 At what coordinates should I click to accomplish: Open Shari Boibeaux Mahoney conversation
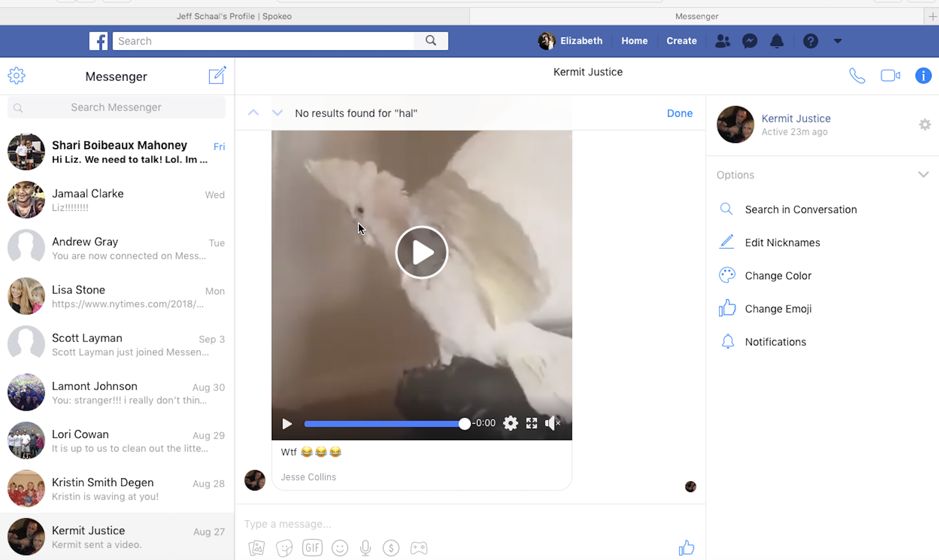tap(117, 152)
